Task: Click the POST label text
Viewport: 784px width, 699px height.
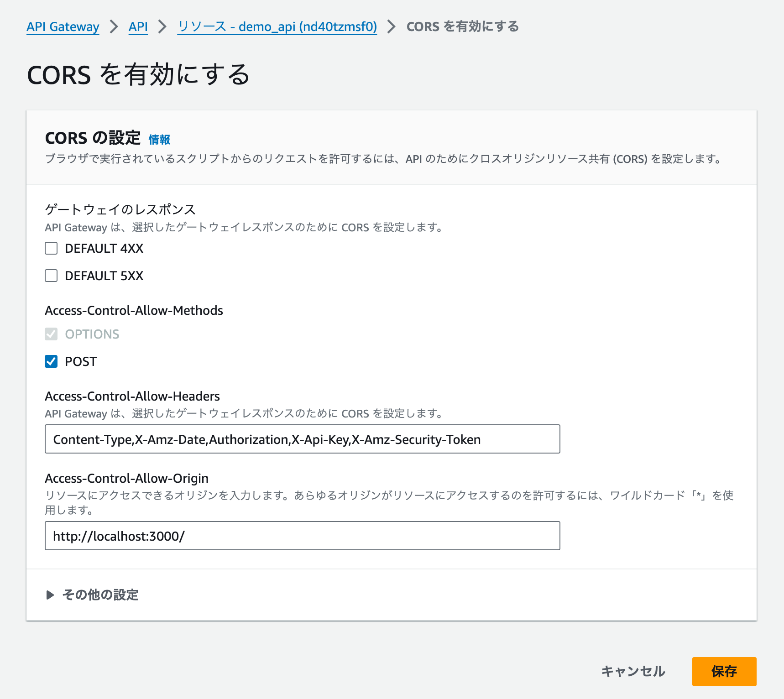Action: (81, 361)
